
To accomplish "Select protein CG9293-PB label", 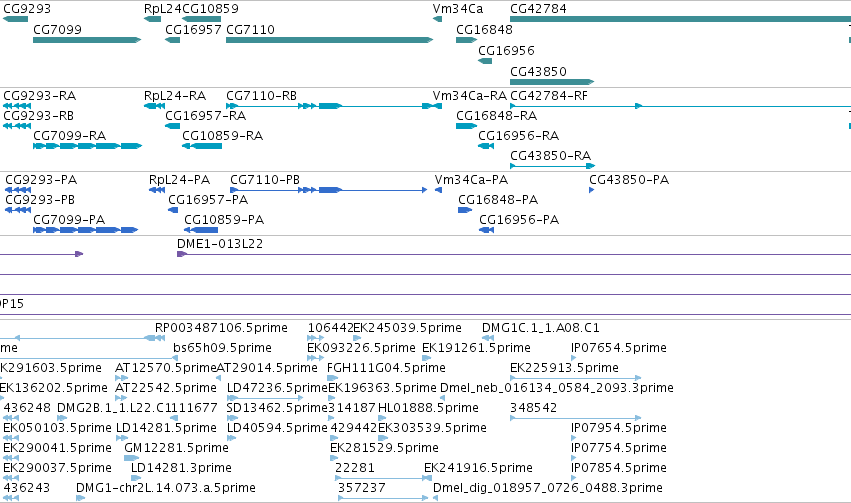I will (40, 200).
